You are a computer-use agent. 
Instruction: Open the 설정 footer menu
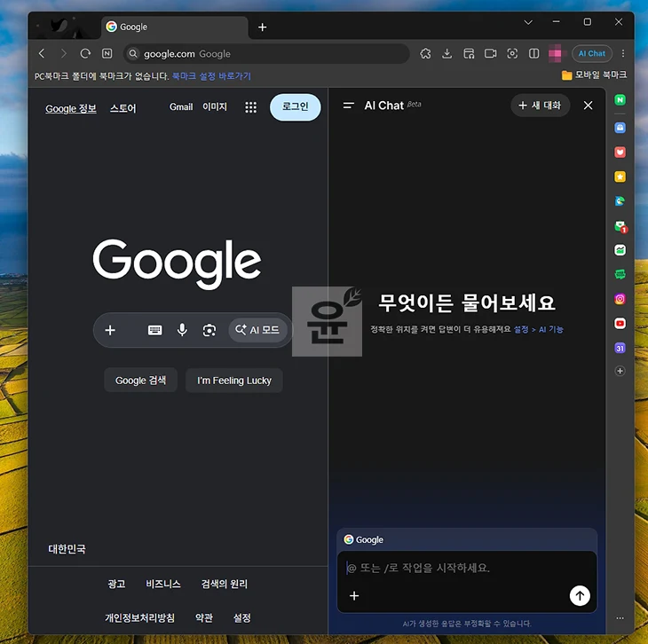(x=241, y=617)
